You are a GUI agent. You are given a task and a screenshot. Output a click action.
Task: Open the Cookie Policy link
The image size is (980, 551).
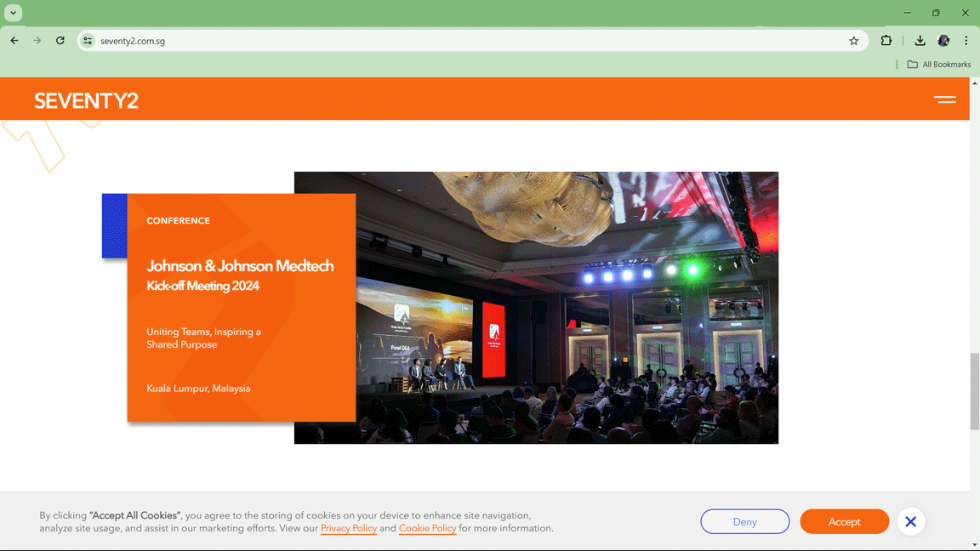coord(427,528)
